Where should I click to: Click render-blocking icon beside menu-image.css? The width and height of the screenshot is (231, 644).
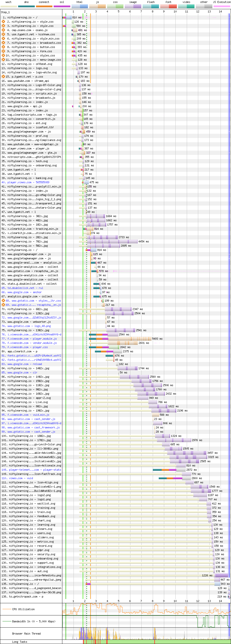(x=3, y=60)
